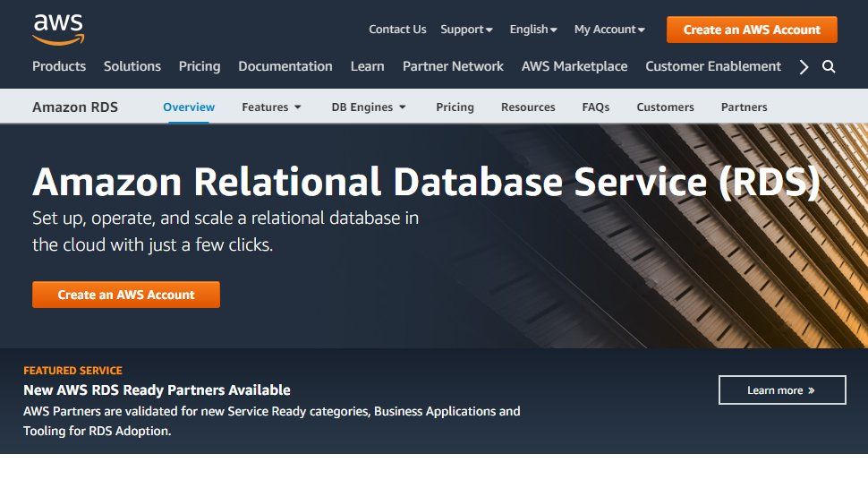Open the English language dropdown
This screenshot has width=868, height=488.
(533, 30)
